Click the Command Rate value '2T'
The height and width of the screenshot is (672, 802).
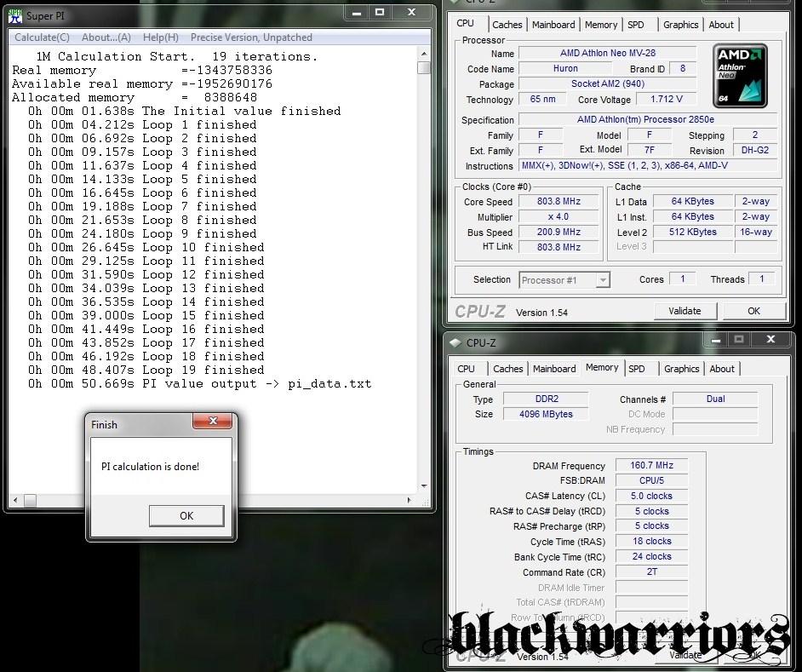651,571
